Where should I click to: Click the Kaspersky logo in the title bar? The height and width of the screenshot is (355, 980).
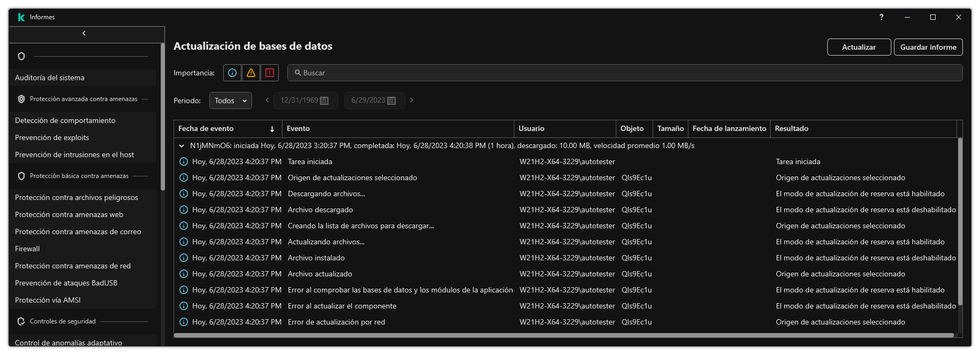[21, 17]
